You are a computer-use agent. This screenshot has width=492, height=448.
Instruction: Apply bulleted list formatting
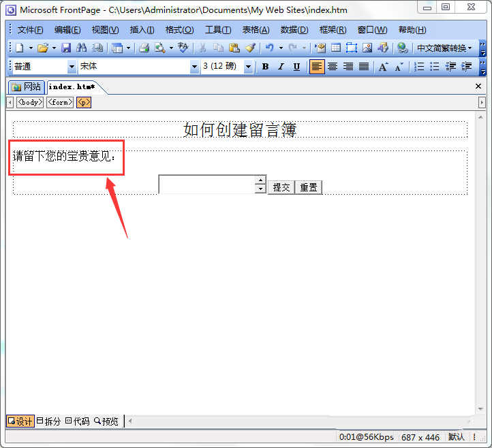pyautogui.click(x=435, y=67)
